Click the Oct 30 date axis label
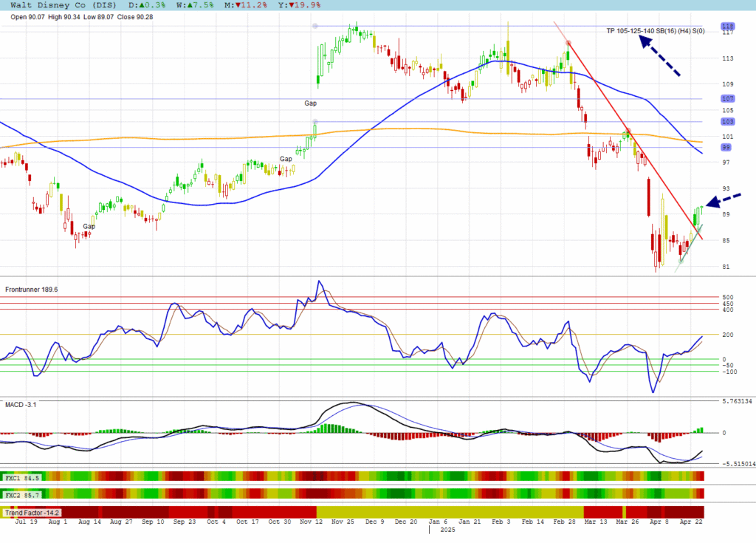 click(x=280, y=522)
